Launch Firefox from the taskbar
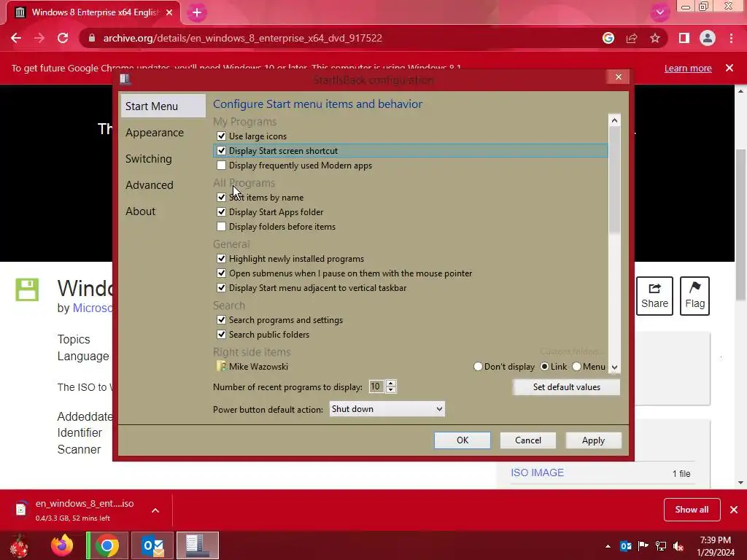747x560 pixels. click(x=62, y=545)
